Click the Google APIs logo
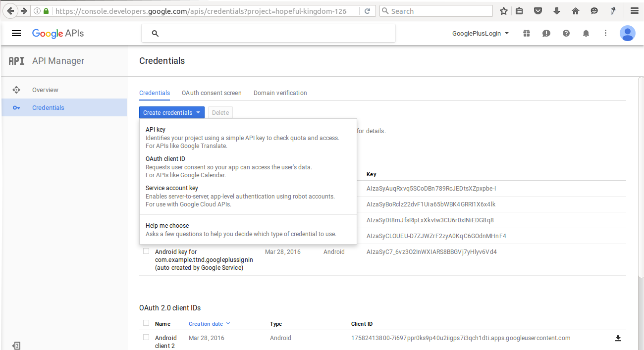This screenshot has height=350, width=644. [x=58, y=33]
